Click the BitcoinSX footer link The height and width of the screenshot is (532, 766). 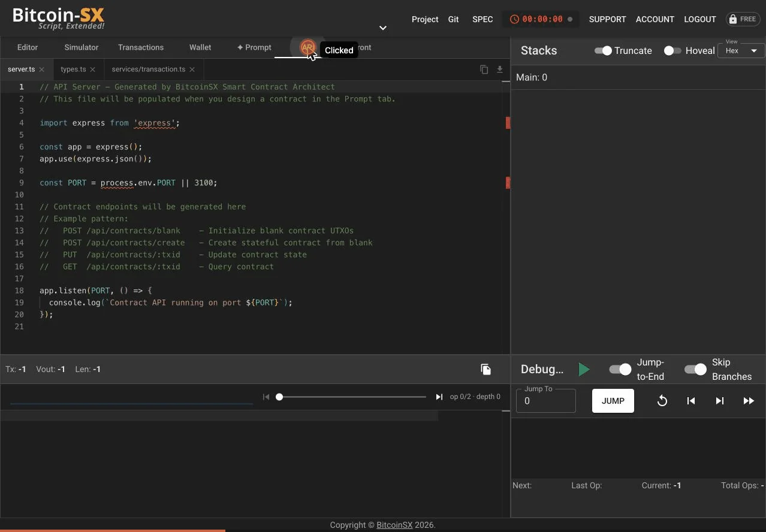point(394,525)
